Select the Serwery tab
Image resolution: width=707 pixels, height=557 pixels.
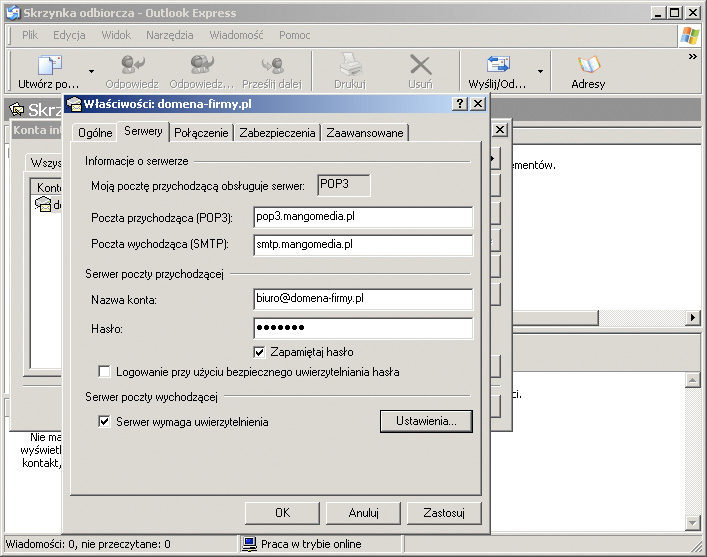143,131
